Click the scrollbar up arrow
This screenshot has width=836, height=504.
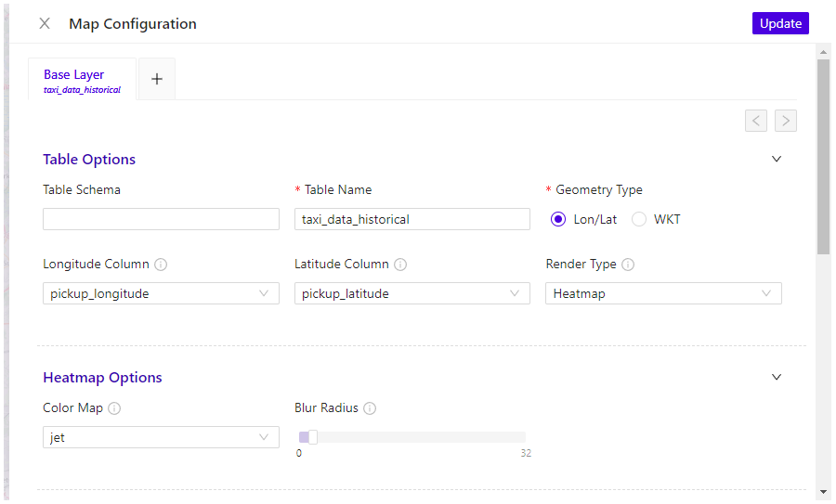pyautogui.click(x=823, y=52)
